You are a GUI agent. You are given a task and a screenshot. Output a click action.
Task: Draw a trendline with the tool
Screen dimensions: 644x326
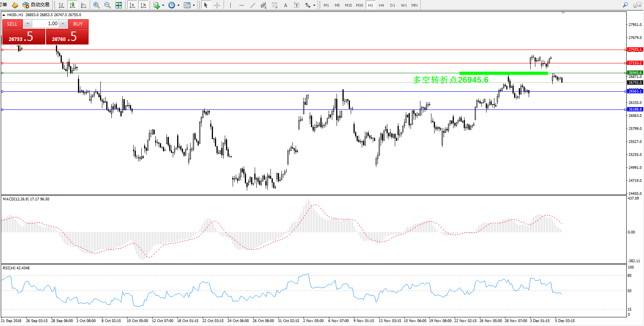pyautogui.click(x=253, y=5)
